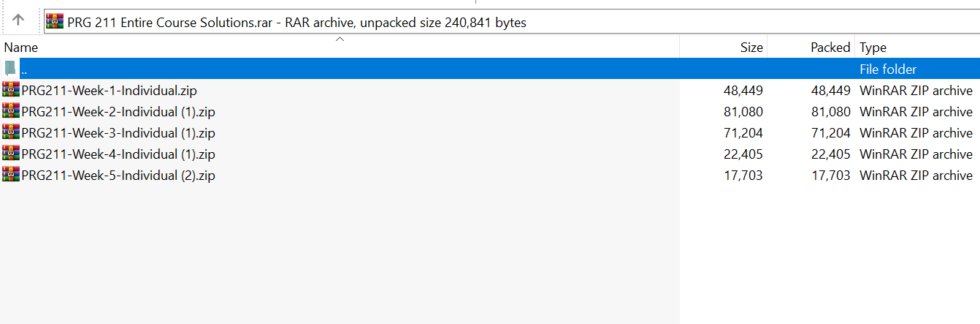Click the Week-5 zip archive icon
This screenshot has height=324, width=980.
tap(11, 175)
